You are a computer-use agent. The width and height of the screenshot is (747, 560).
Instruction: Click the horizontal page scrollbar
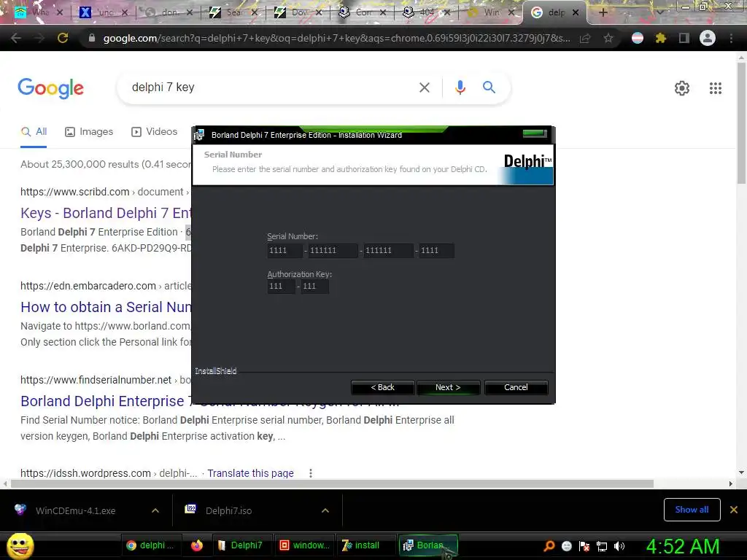coord(332,484)
